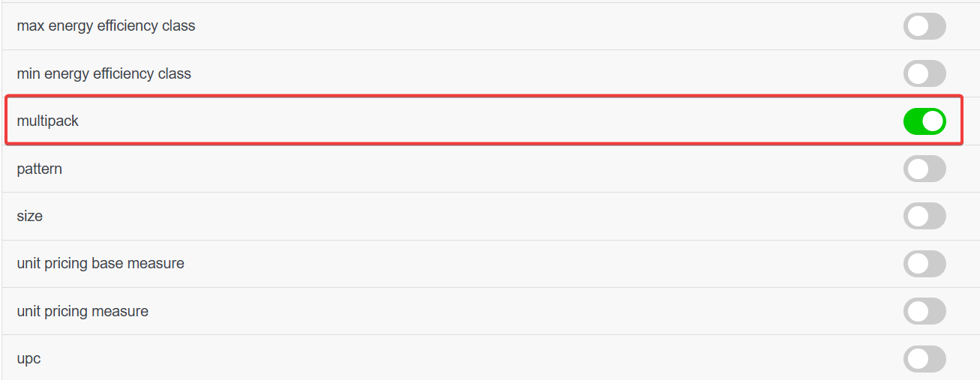Turn on min energy efficiency class switch

click(x=924, y=73)
